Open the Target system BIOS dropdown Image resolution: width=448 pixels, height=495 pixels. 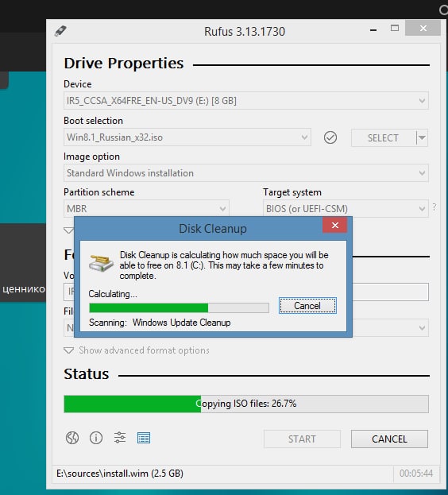click(346, 209)
